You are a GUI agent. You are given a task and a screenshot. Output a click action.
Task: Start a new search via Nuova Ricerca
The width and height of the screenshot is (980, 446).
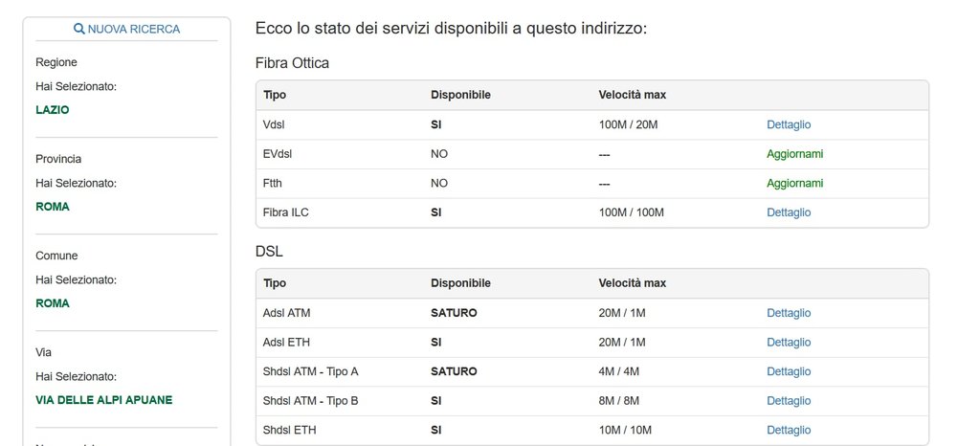133,30
